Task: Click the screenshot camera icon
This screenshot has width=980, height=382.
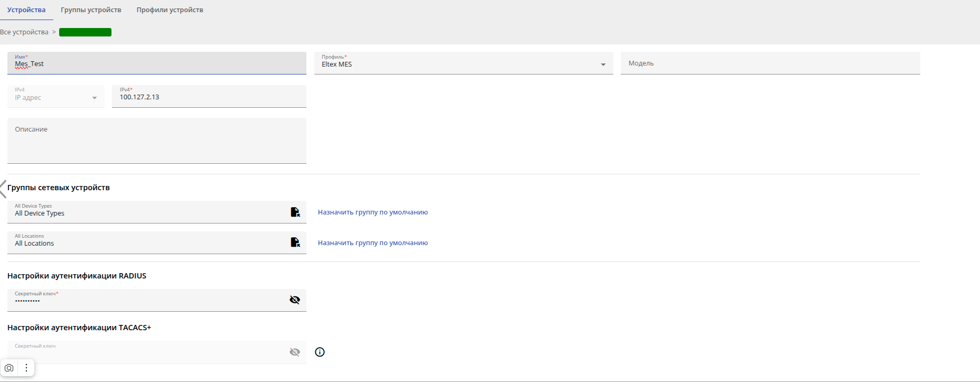Action: pyautogui.click(x=10, y=368)
